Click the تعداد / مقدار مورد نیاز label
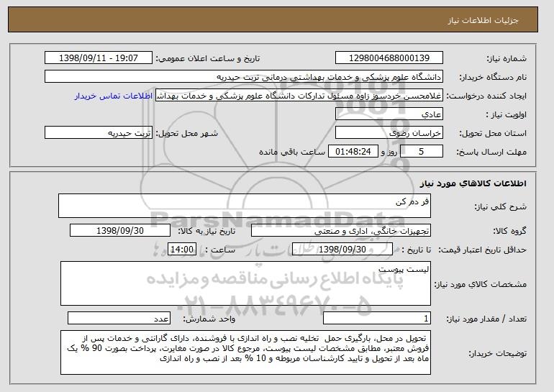The width and height of the screenshot is (554, 392). tap(486, 319)
